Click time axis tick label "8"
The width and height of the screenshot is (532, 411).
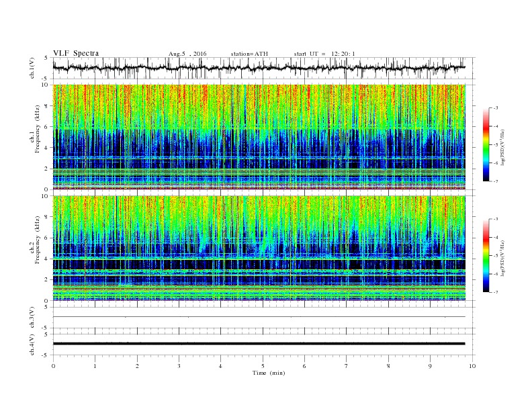click(388, 366)
